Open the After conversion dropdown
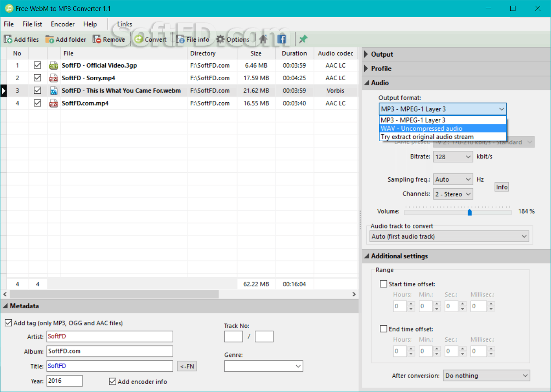The height and width of the screenshot is (392, 551). point(487,376)
